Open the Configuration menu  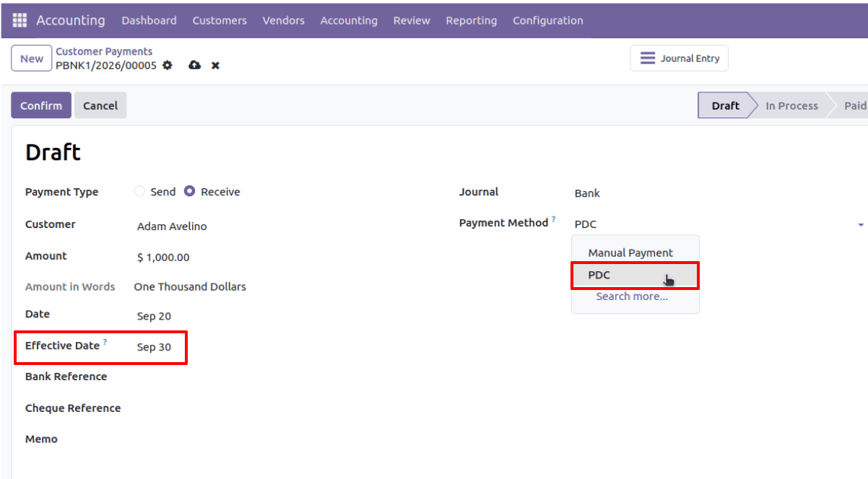point(548,20)
